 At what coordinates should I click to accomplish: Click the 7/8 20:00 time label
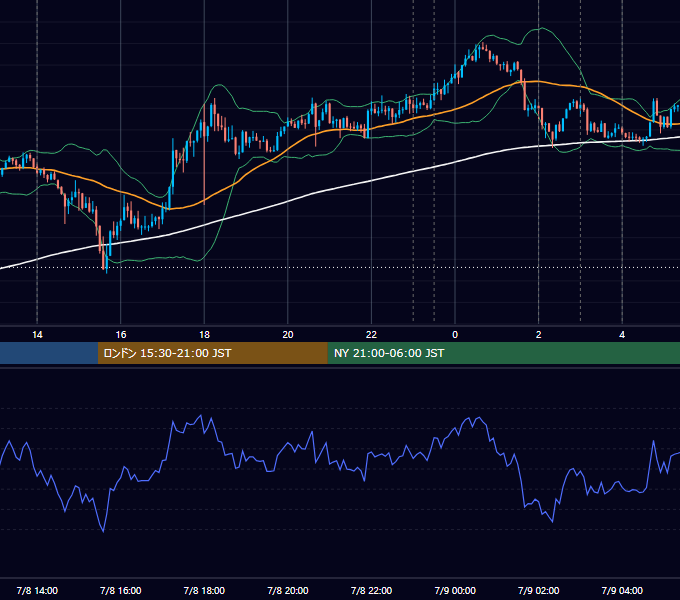point(288,590)
